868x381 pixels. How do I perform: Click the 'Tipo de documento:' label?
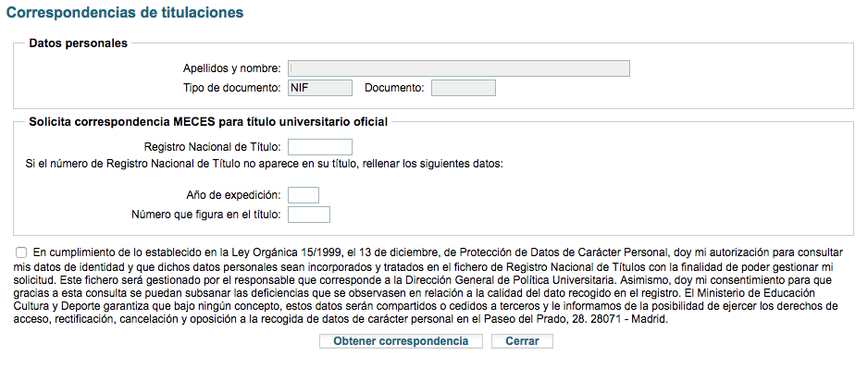[231, 88]
